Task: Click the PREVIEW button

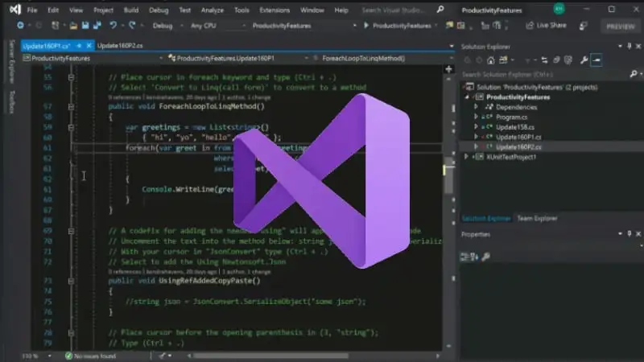Action: tap(620, 27)
